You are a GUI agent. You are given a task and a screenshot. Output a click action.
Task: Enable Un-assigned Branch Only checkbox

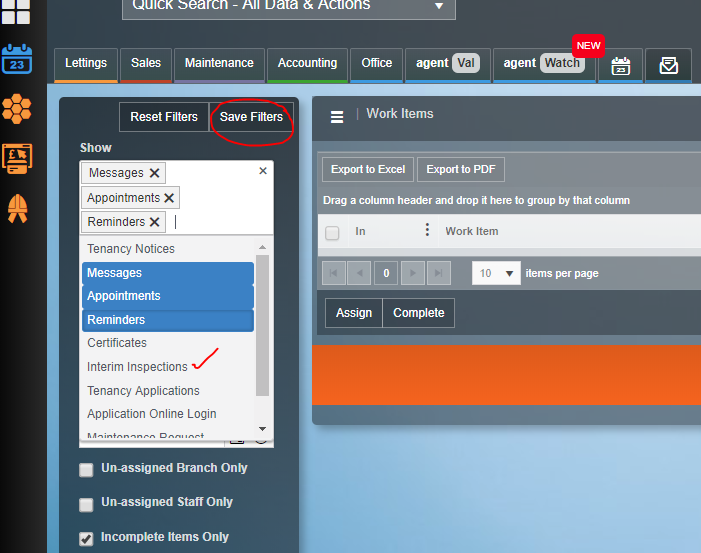coord(87,469)
